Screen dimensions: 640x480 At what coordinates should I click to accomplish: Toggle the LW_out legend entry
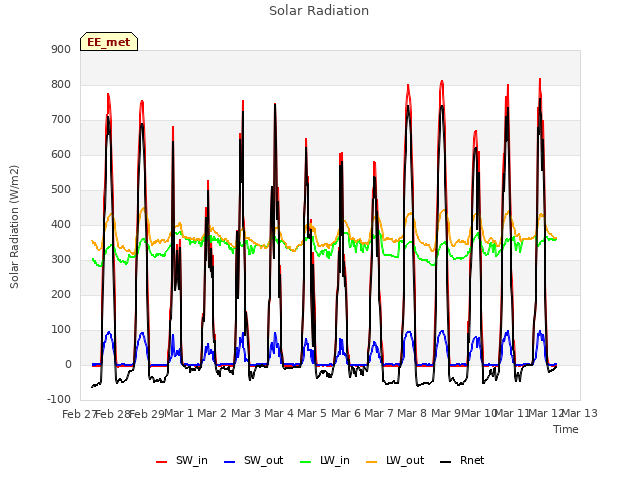(395, 461)
